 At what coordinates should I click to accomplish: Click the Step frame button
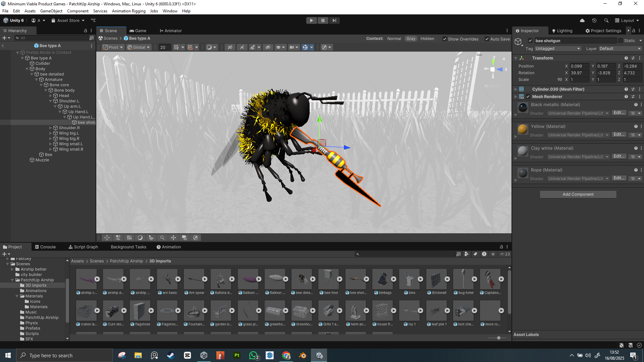tap(334, 20)
